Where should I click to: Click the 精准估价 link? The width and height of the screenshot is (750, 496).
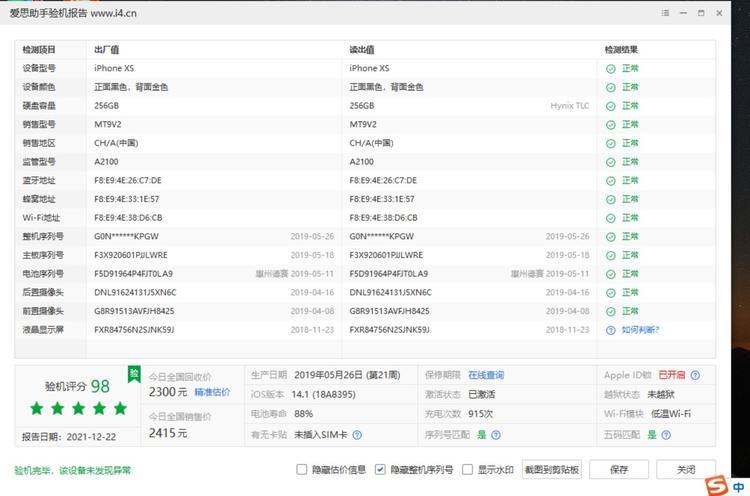pos(212,392)
